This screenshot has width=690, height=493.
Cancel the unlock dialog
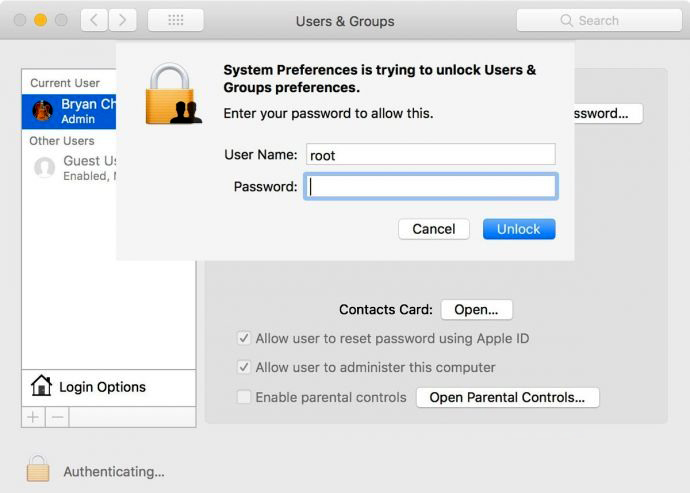click(434, 229)
